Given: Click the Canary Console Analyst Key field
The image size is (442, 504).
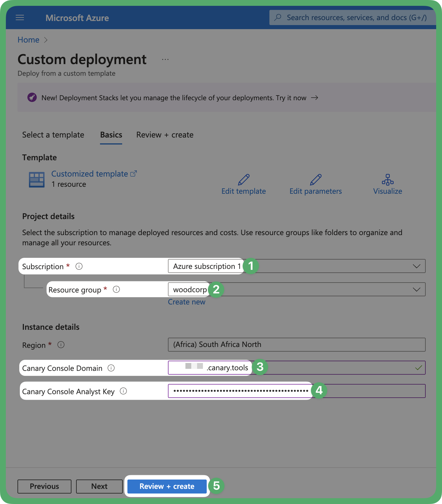Looking at the screenshot, I should coord(297,391).
